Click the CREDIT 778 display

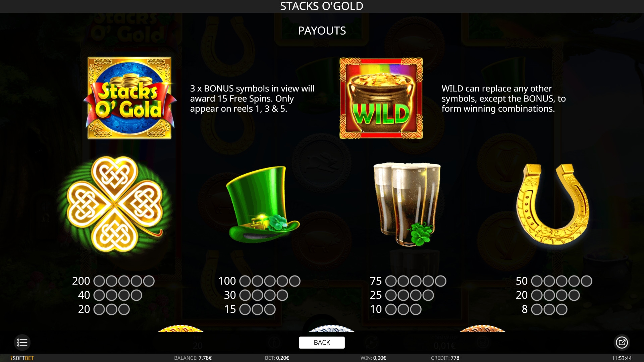pyautogui.click(x=445, y=358)
